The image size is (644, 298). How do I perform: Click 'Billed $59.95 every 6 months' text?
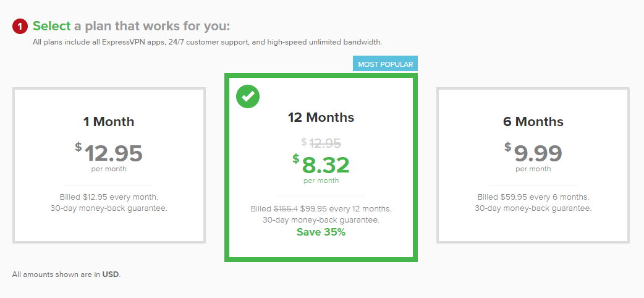pos(533,197)
